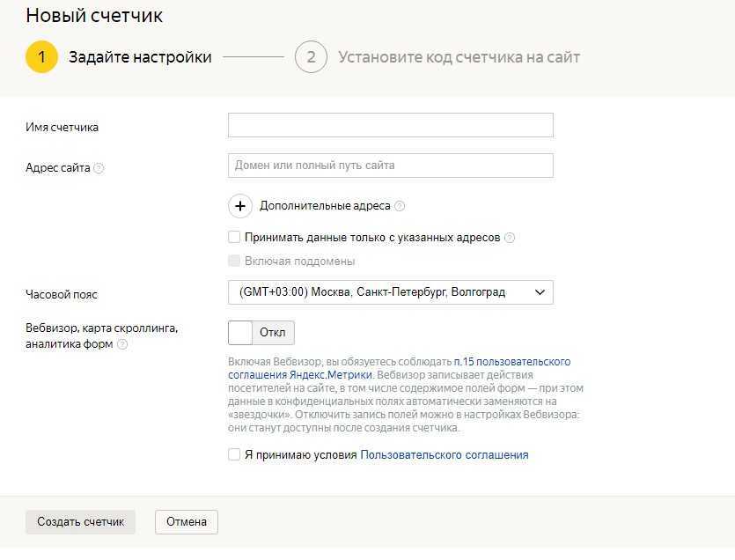This screenshot has height=560, width=735.
Task: Check Я принимаю условия checkbox
Action: [234, 454]
